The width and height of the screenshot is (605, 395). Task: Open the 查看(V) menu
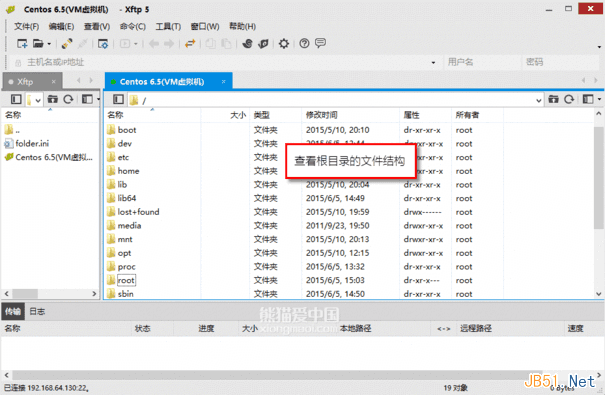(97, 26)
